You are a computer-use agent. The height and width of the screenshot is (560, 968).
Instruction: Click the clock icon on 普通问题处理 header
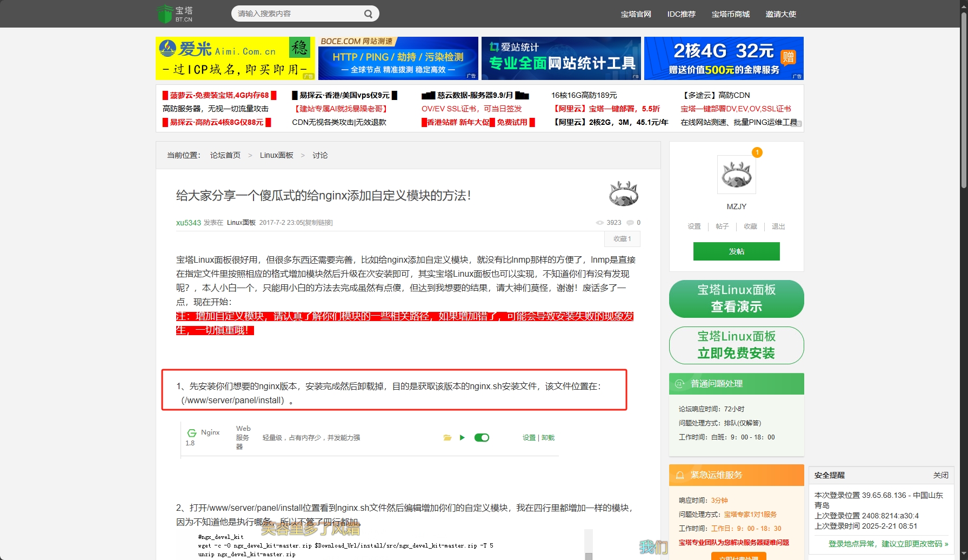678,384
